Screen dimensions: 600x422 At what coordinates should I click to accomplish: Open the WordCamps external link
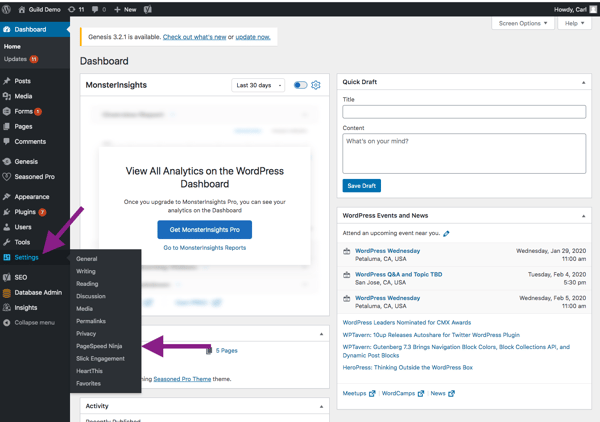click(403, 393)
